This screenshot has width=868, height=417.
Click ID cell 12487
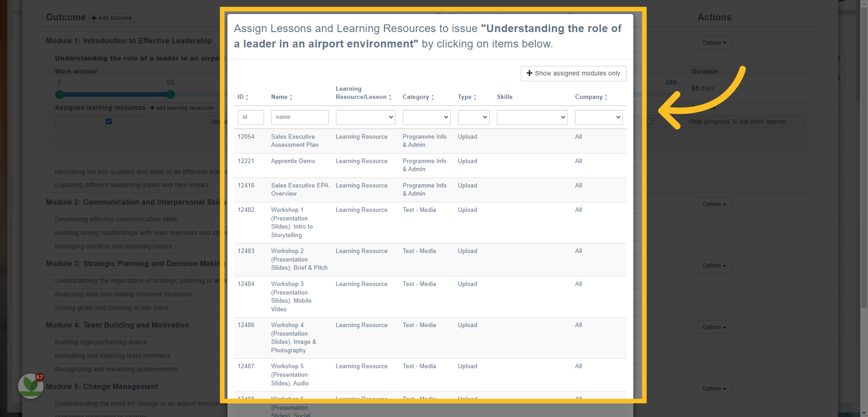coord(246,366)
